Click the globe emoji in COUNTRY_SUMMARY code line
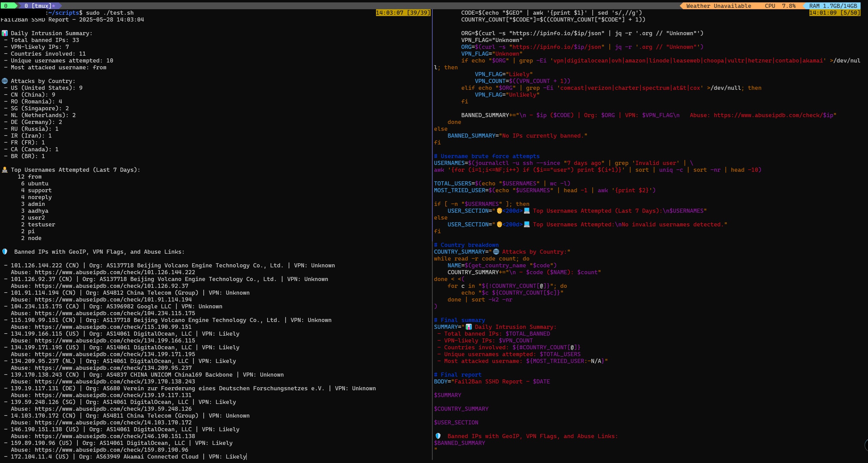 [x=496, y=252]
